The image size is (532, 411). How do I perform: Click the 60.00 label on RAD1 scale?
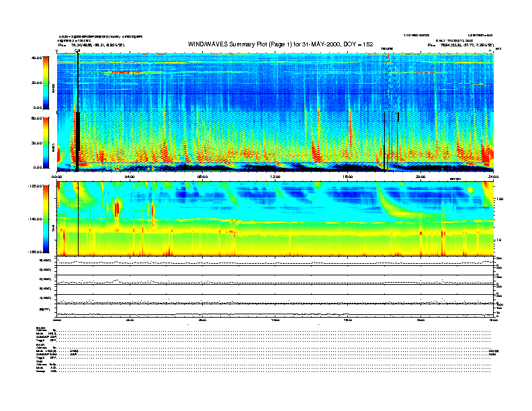[x=36, y=118]
